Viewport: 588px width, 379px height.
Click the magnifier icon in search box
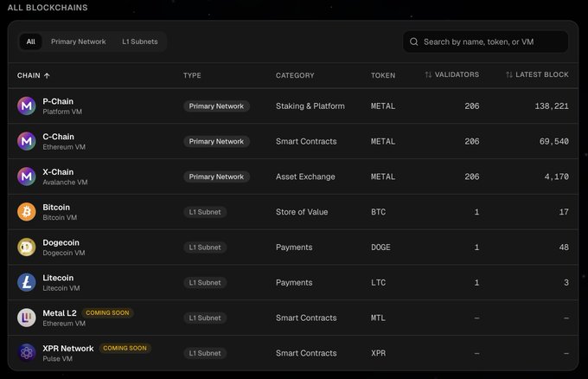(413, 42)
